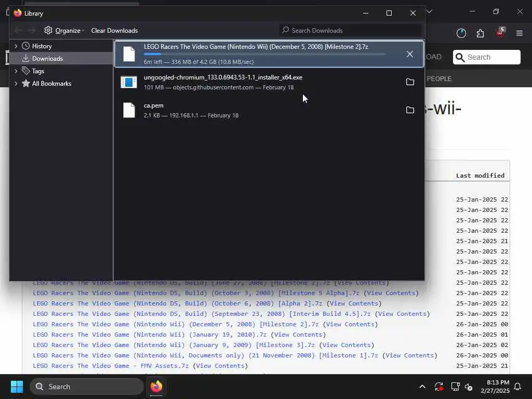Open October 3 Milestone 5 Alpha.7z link
Image resolution: width=532 pixels, height=399 pixels.
click(196, 293)
